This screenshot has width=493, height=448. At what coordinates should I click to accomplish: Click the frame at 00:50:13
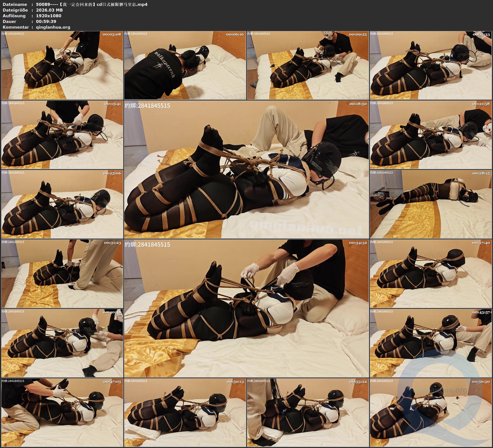click(x=185, y=412)
